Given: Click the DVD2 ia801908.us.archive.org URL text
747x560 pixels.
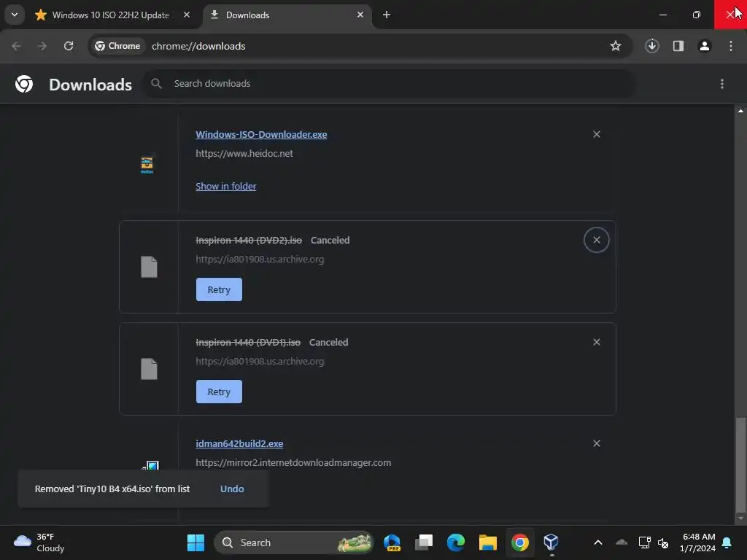Looking at the screenshot, I should (x=260, y=259).
